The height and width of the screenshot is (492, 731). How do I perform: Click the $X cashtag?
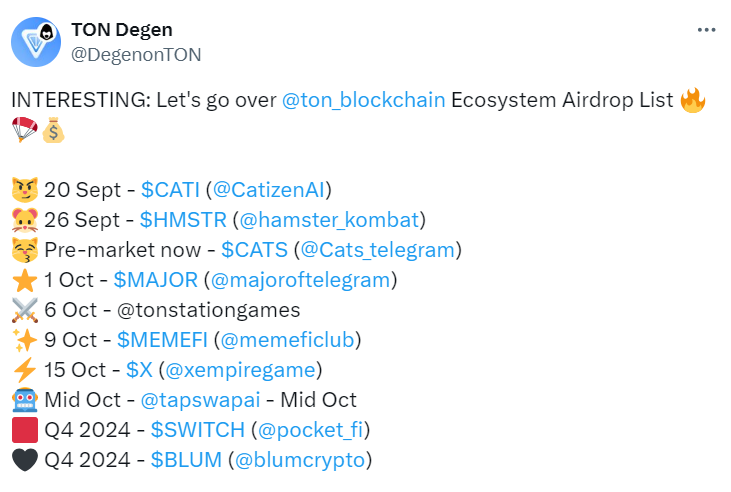(140, 370)
